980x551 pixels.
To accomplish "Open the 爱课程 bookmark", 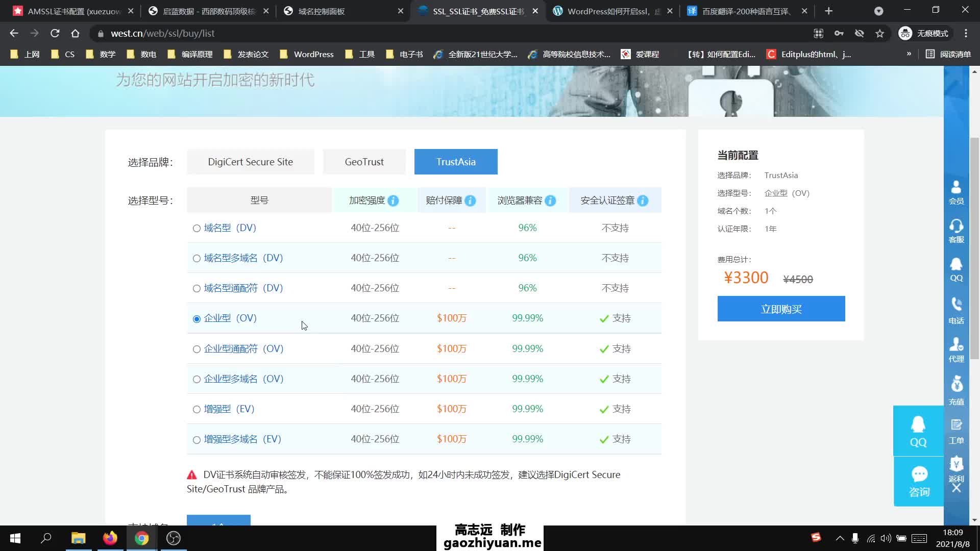I will click(x=640, y=54).
